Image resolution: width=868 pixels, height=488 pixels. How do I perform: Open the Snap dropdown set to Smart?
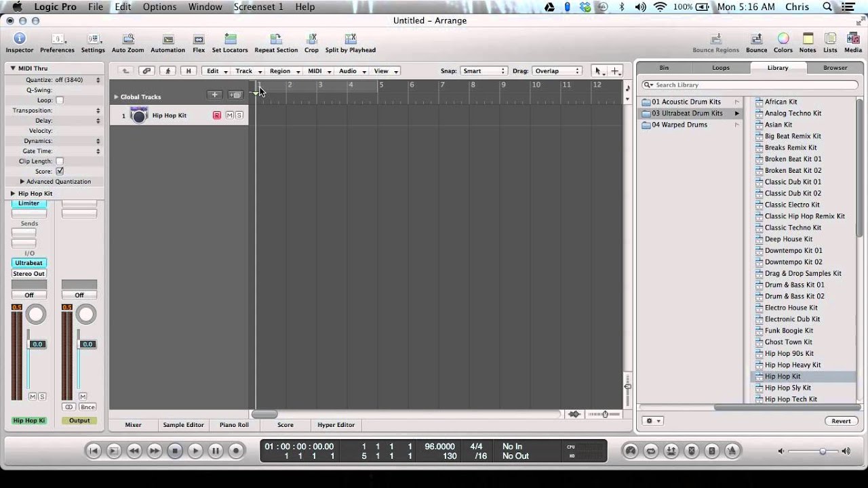point(484,70)
